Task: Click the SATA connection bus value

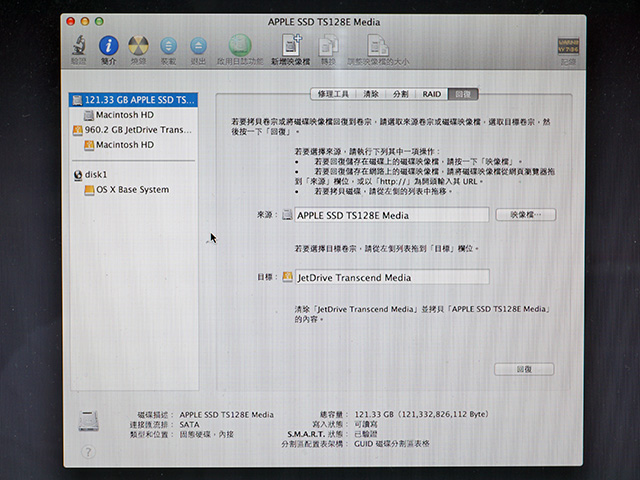Action: click(x=189, y=424)
